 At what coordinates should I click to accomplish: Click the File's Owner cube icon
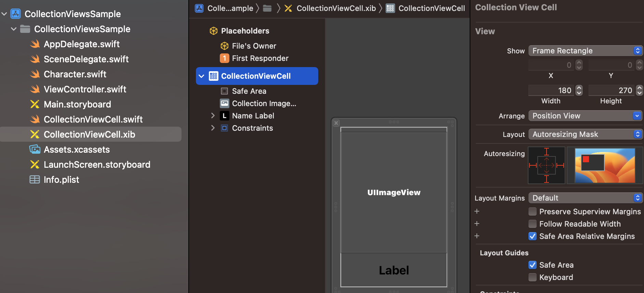point(225,46)
